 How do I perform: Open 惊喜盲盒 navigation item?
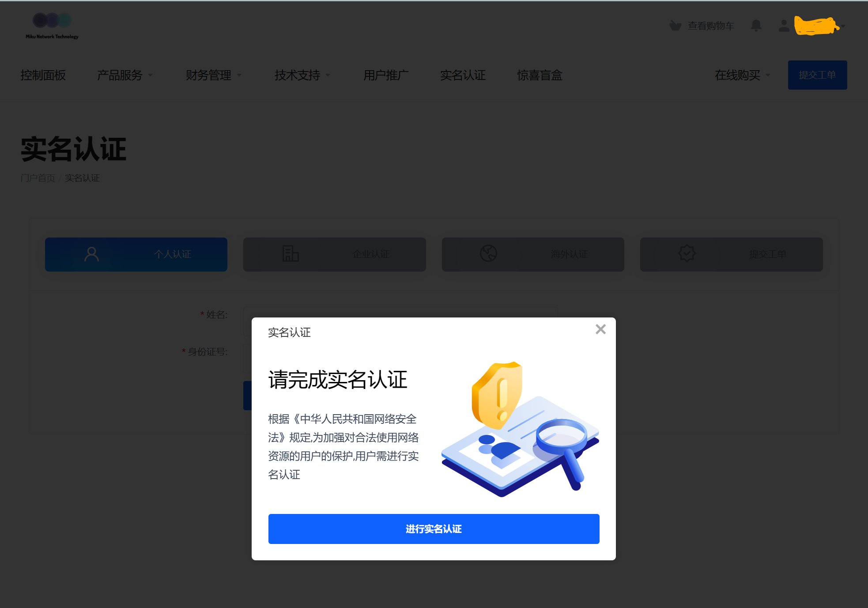point(540,76)
